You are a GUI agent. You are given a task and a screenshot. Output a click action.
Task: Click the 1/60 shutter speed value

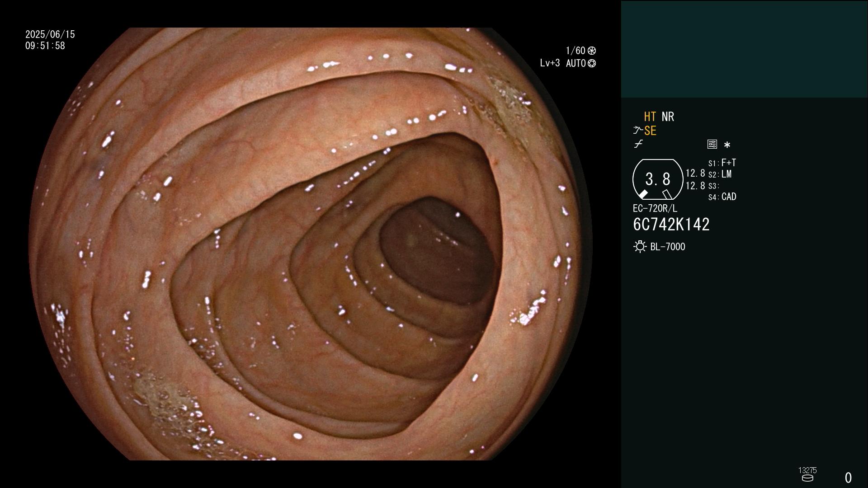tap(576, 51)
